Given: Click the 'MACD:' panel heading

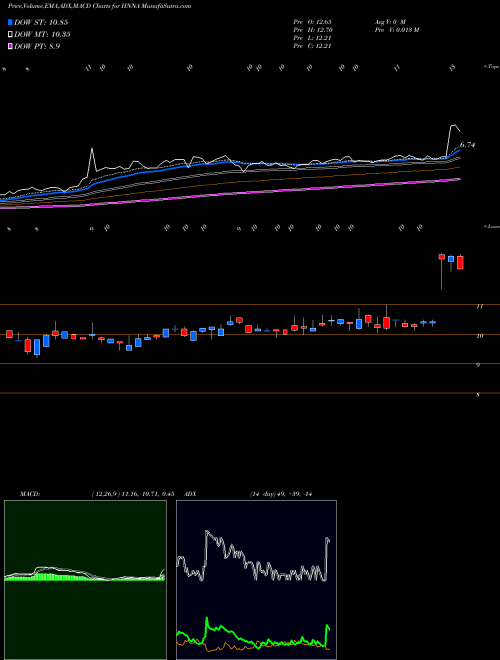Looking at the screenshot, I should click(30, 494).
